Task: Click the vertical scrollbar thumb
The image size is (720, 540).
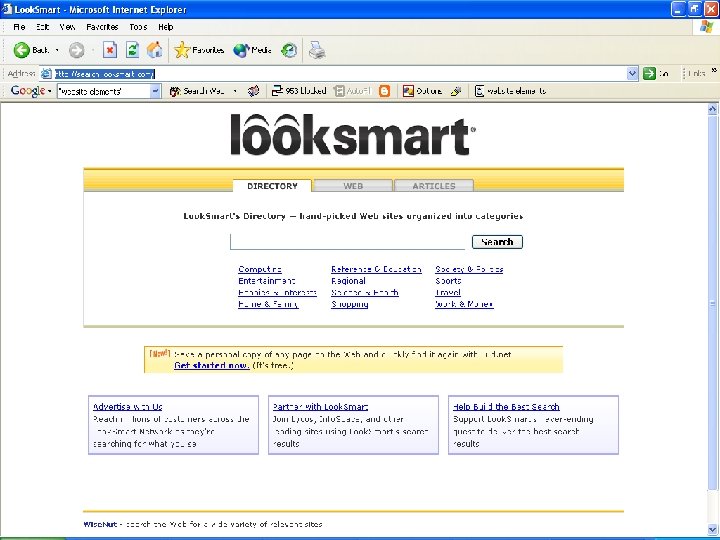Action: point(712,303)
